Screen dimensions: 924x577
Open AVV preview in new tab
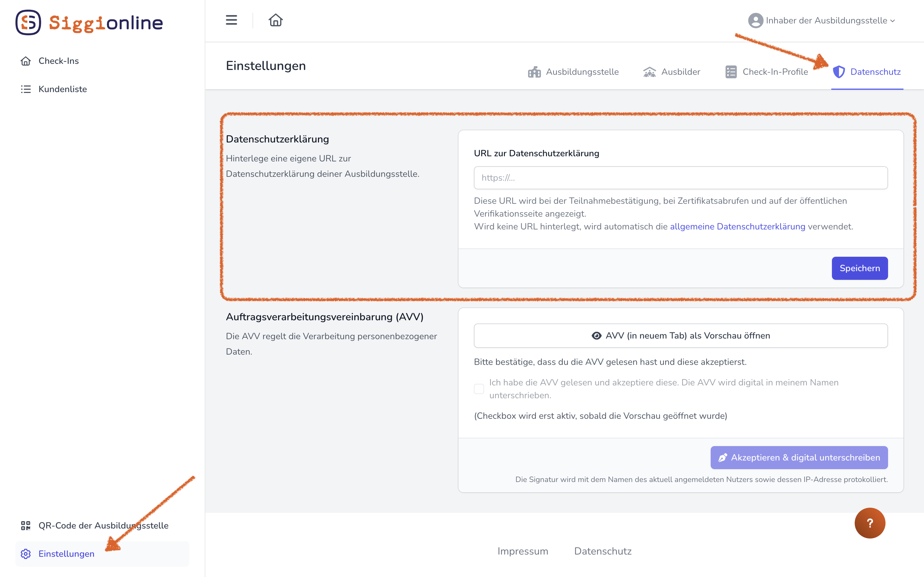680,335
